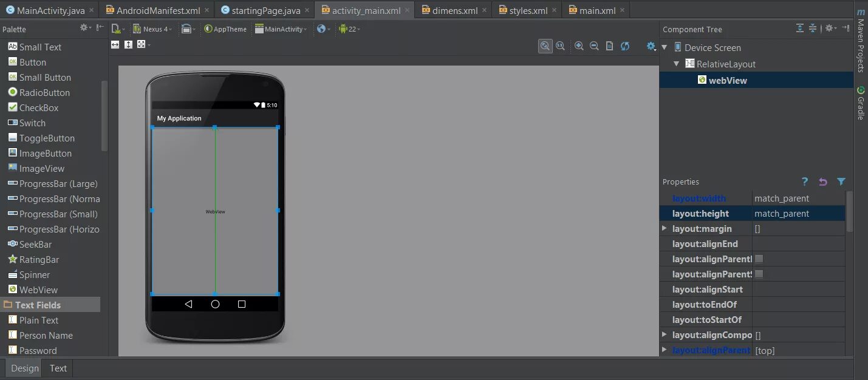Open the screen orientation dropdown
This screenshot has width=868, height=380.
[x=188, y=29]
